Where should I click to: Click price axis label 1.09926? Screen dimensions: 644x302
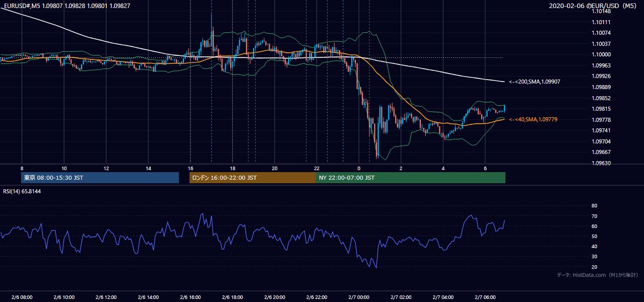[601, 76]
